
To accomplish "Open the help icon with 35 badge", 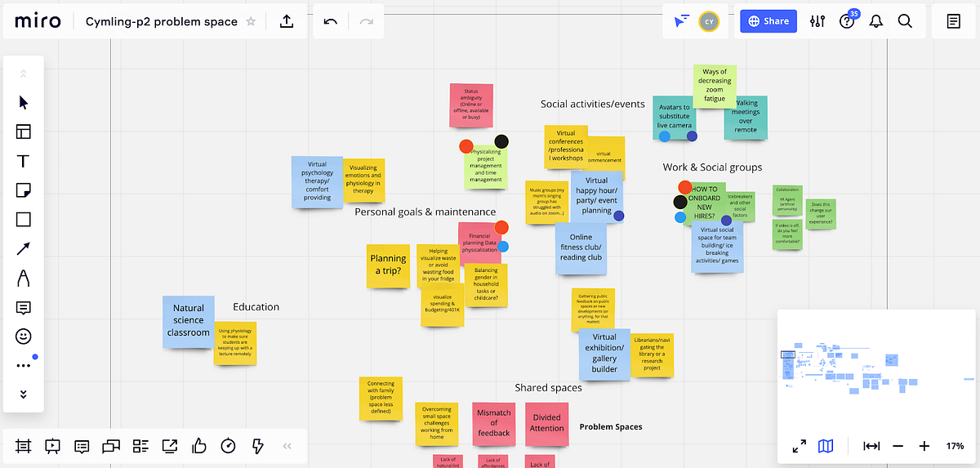I will click(x=847, y=22).
